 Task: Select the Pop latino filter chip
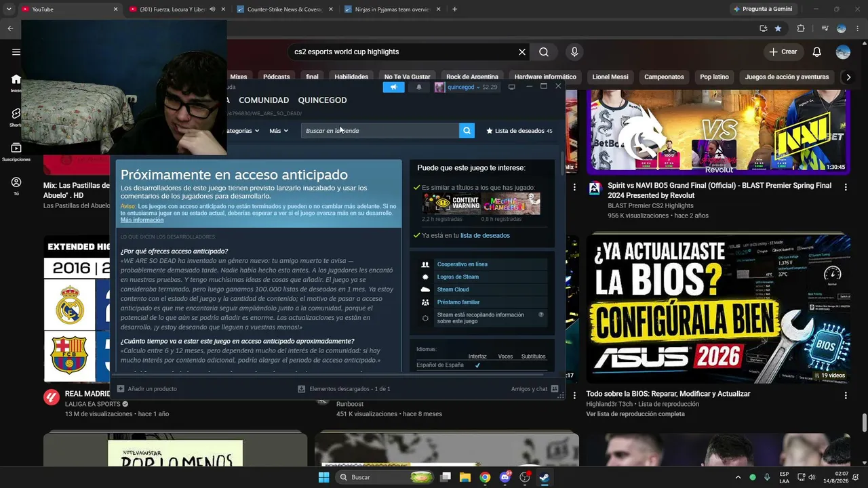[x=714, y=77]
